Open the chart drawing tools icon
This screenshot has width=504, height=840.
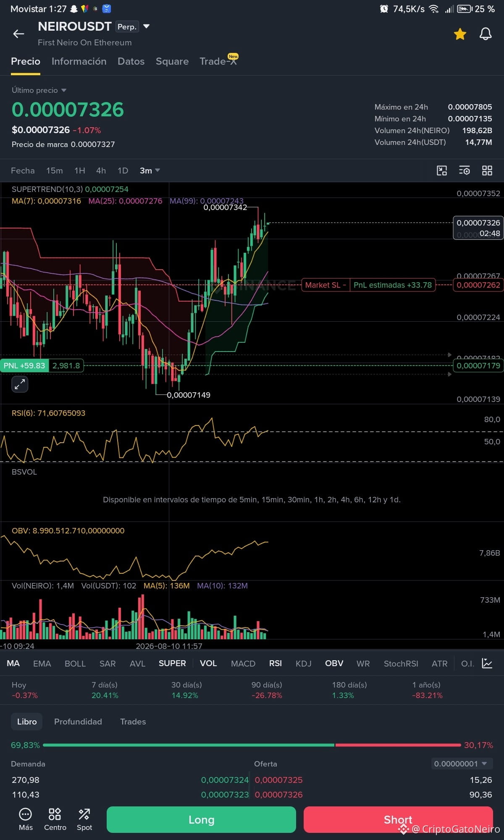[442, 171]
